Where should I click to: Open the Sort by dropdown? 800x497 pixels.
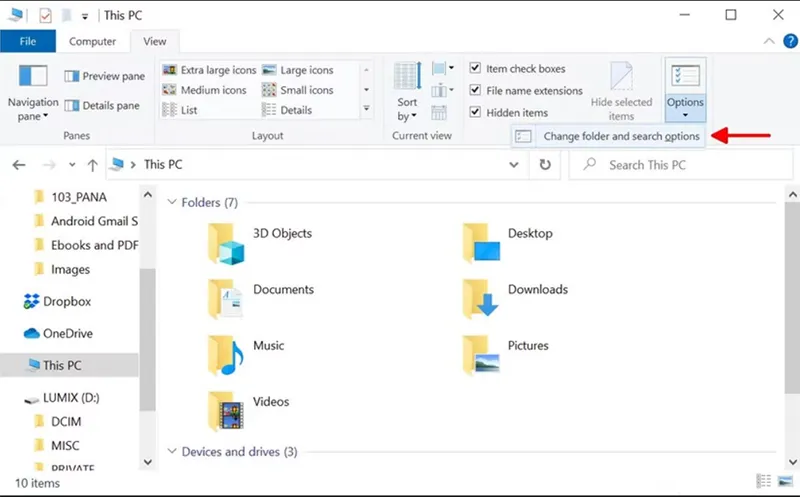tap(407, 93)
